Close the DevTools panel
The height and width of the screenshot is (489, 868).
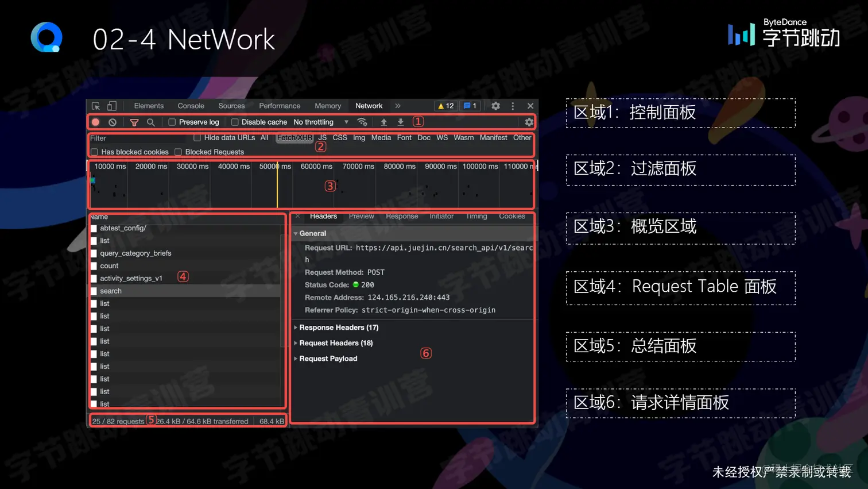coord(530,106)
